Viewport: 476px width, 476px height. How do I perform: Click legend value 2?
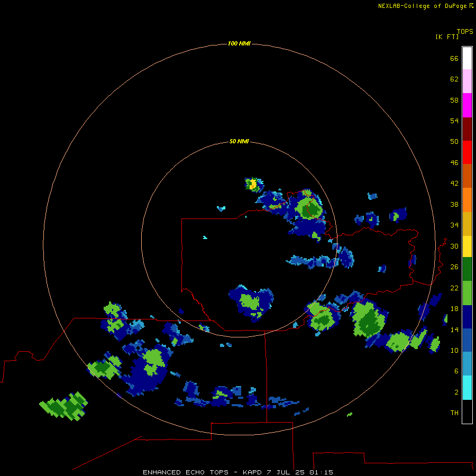pos(456,392)
